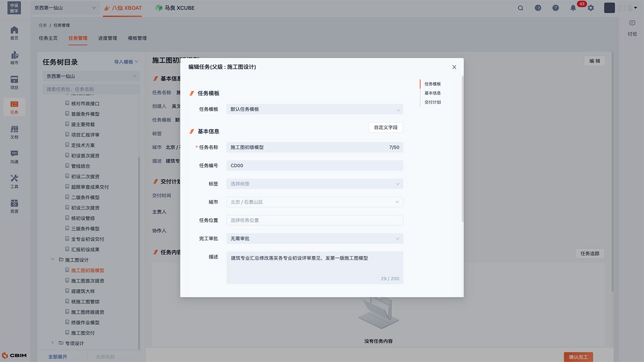The image size is (644, 362).
Task: Open the 首页 home page from sidebar
Action: [x=14, y=33]
